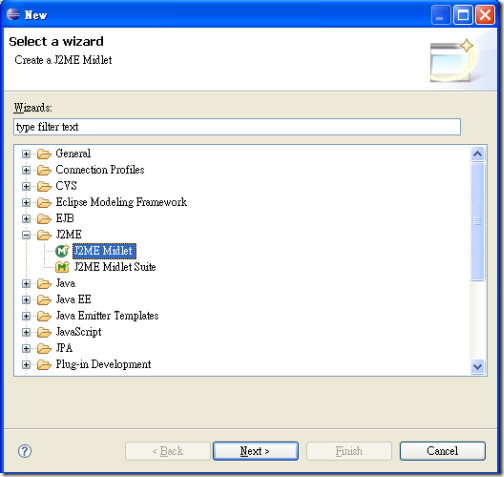
Task: Open help via the question mark icon
Action: click(x=25, y=451)
